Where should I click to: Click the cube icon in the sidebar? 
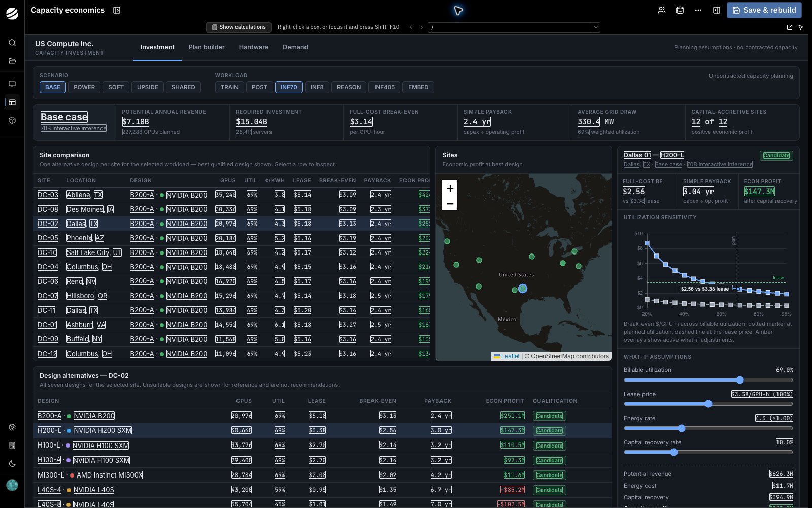(12, 120)
